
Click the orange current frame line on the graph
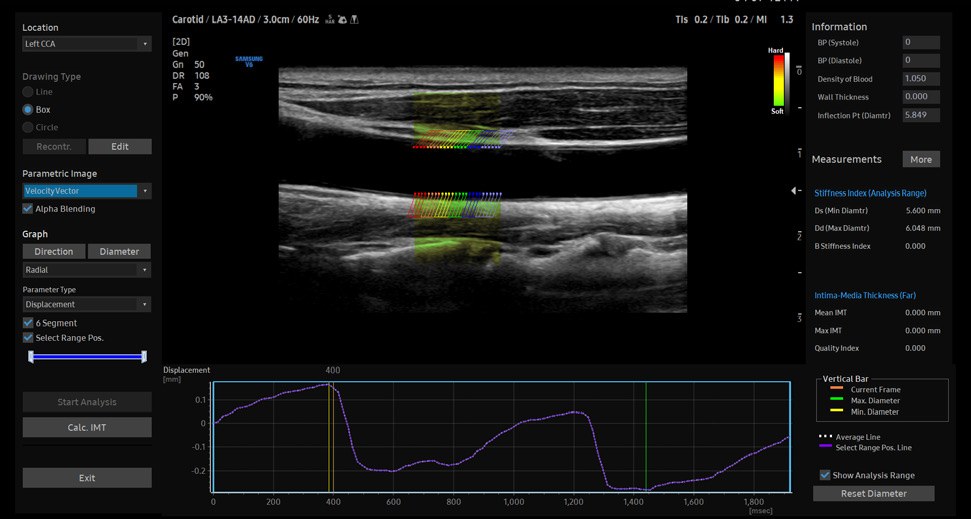click(333, 437)
